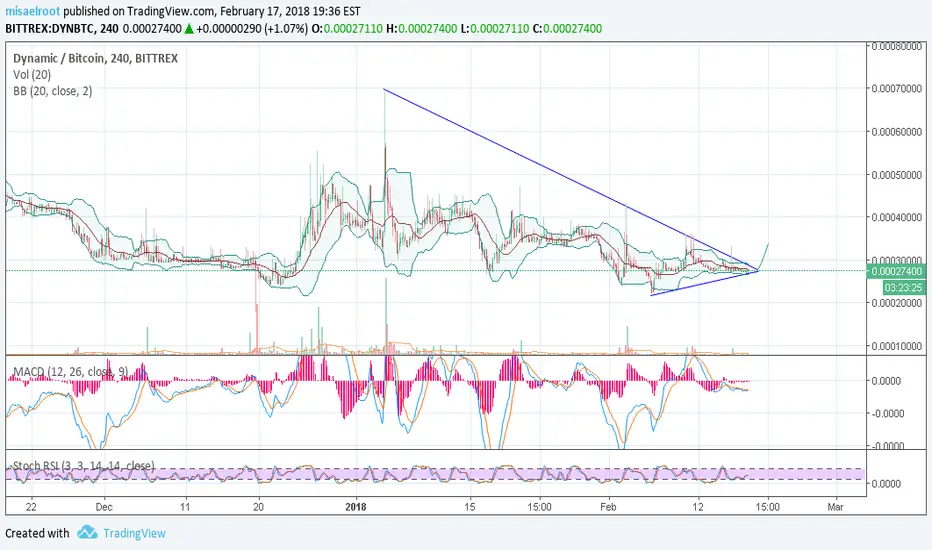Select the Dynamic / Bitcoin, 240, BITTREX title

(x=95, y=58)
